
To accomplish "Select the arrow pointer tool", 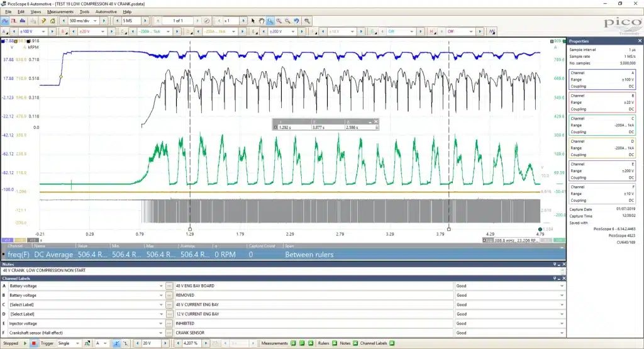I will [x=253, y=21].
